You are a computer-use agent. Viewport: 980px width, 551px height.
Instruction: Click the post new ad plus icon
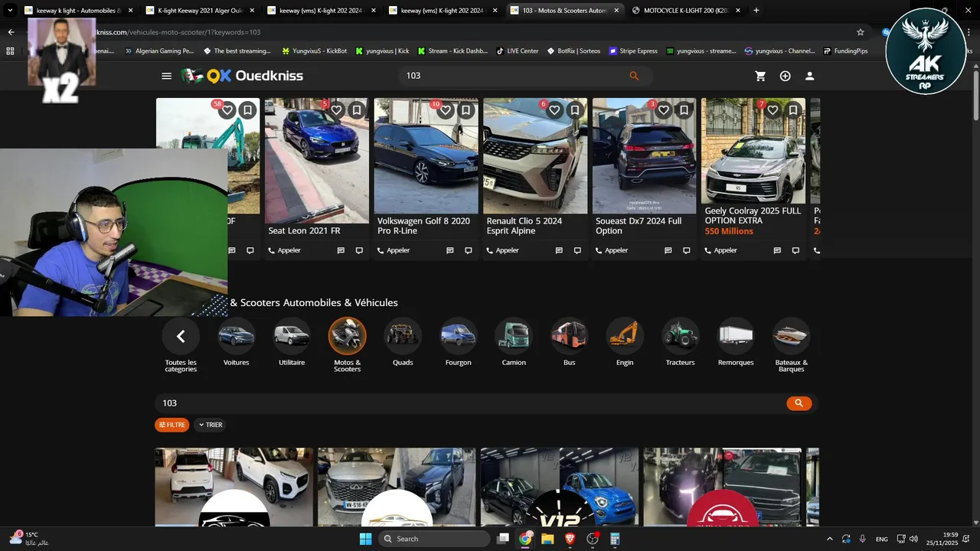pyautogui.click(x=785, y=76)
